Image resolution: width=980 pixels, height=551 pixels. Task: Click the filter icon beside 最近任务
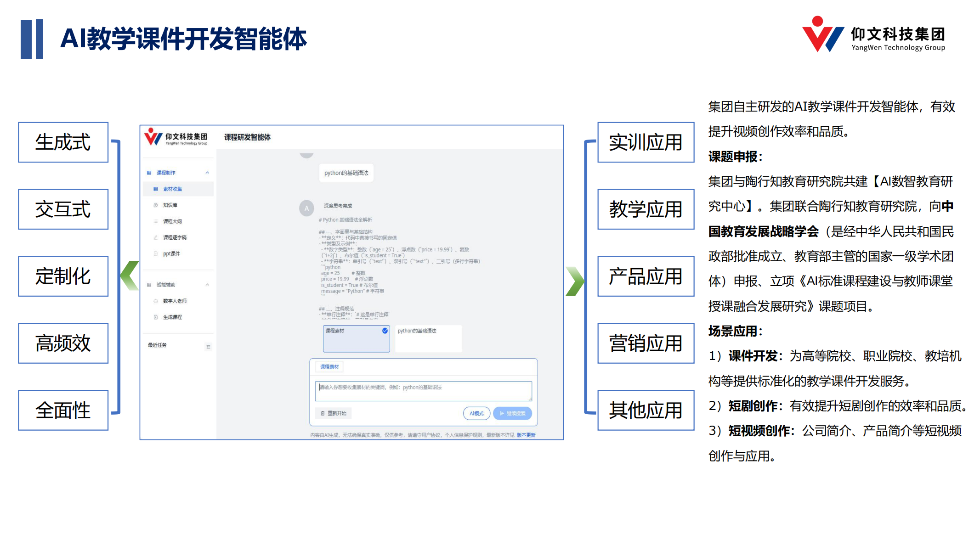pos(209,347)
